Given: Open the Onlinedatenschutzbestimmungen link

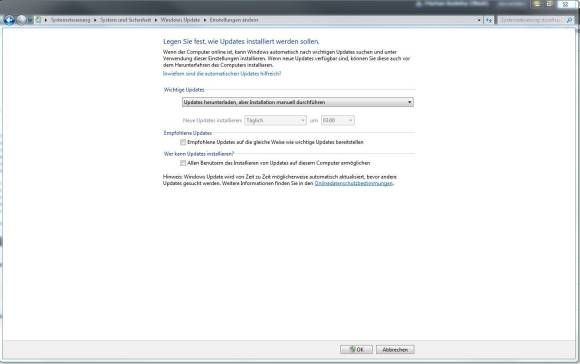Looking at the screenshot, I should tap(354, 183).
